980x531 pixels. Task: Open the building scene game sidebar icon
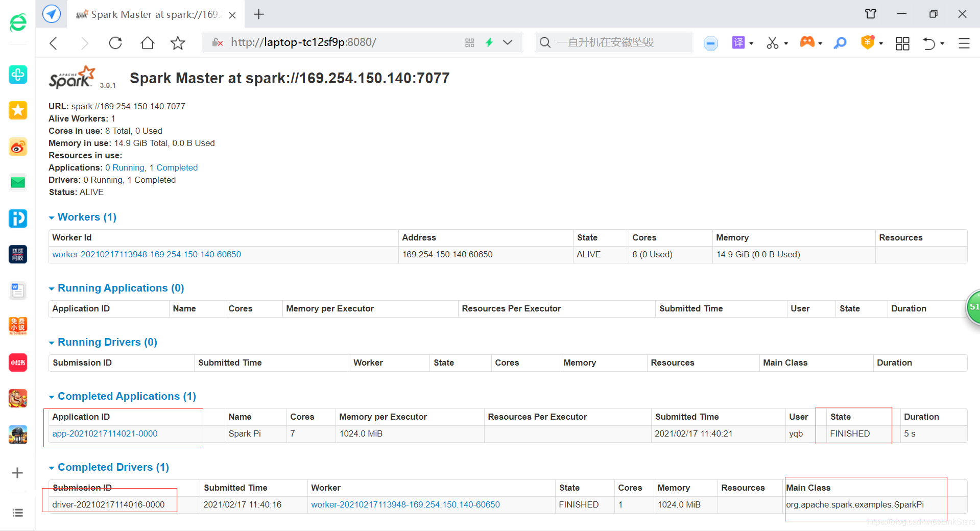tap(18, 435)
